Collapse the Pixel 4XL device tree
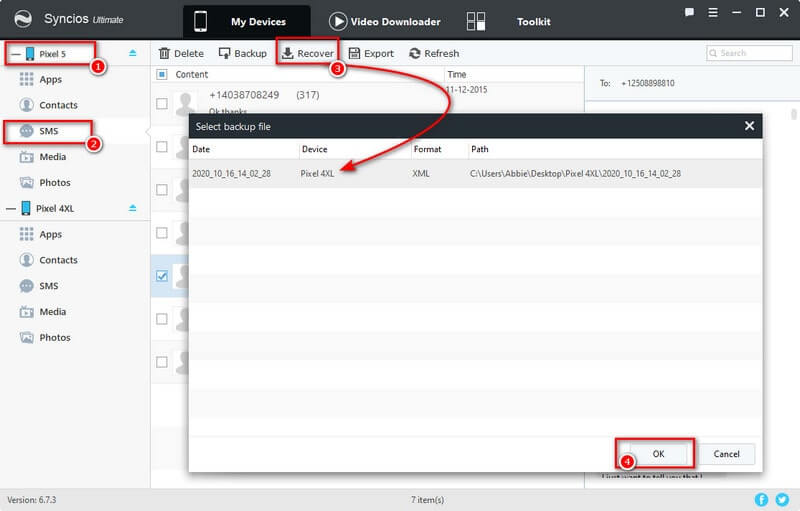 click(x=11, y=208)
